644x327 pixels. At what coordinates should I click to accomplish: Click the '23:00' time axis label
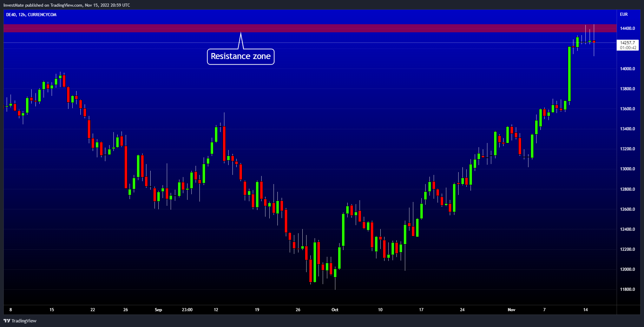pos(187,310)
